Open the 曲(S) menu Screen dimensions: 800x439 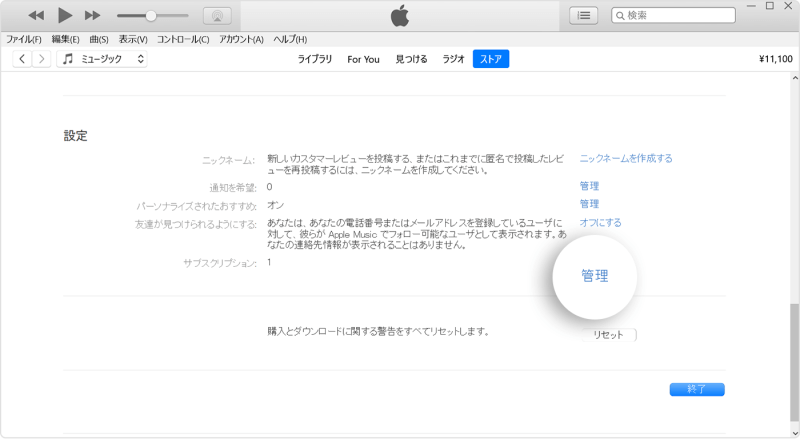tap(99, 39)
